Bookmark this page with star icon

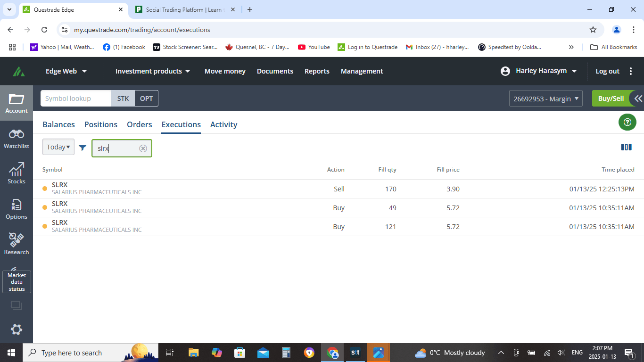pyautogui.click(x=593, y=30)
